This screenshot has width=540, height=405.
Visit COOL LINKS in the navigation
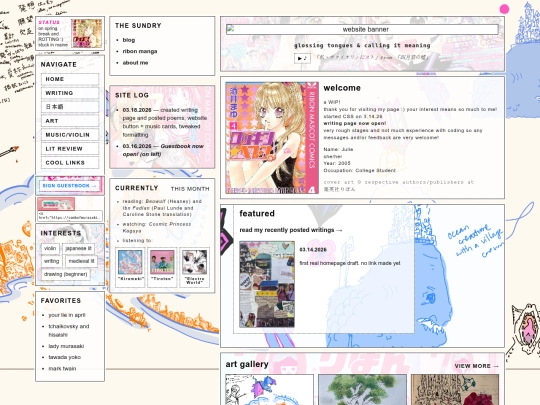[x=70, y=163]
